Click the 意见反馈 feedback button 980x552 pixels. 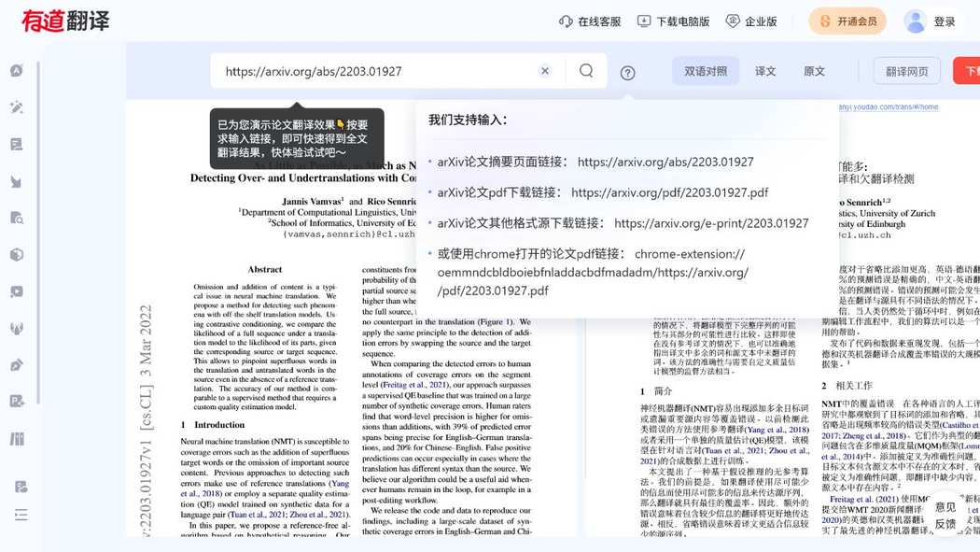(x=945, y=516)
